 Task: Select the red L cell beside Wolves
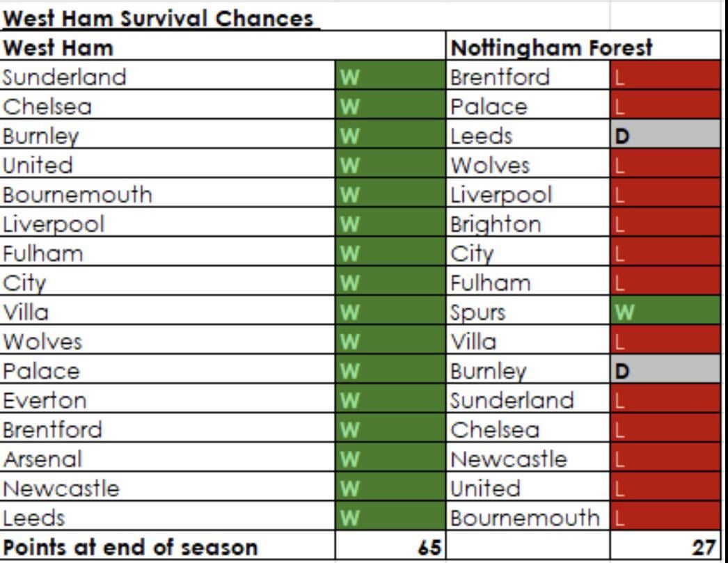[665, 166]
